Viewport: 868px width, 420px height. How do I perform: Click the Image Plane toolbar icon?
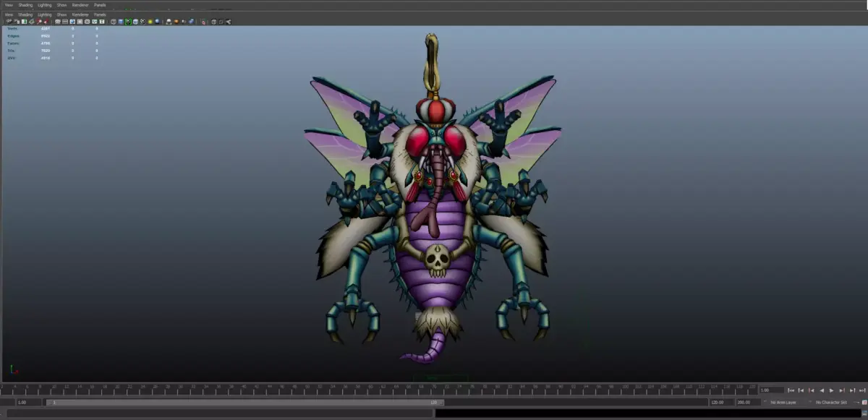coord(32,22)
